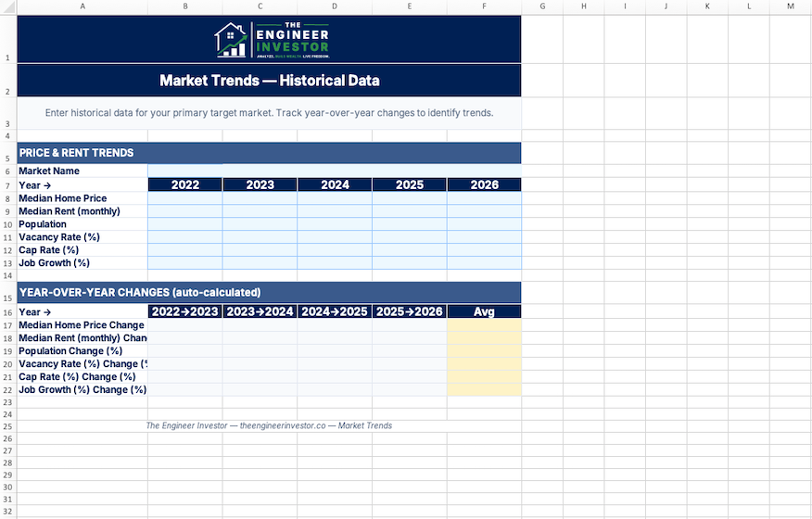Select the 2022→2023 Median Home Price Change cell
This screenshot has width=812, height=519.
(184, 325)
